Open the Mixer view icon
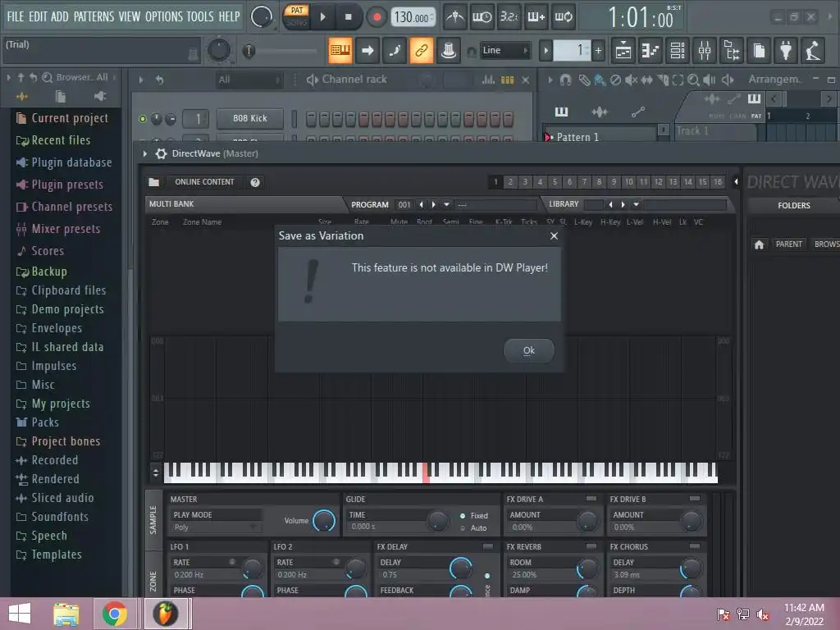The width and height of the screenshot is (840, 630). pos(705,51)
